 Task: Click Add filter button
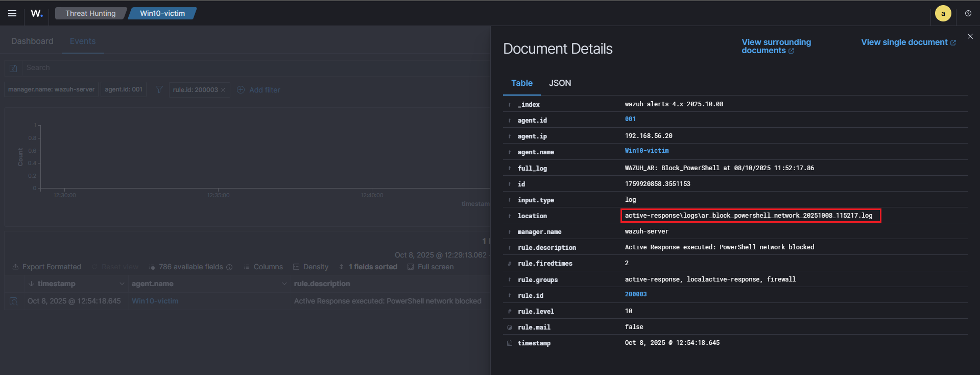pyautogui.click(x=259, y=90)
